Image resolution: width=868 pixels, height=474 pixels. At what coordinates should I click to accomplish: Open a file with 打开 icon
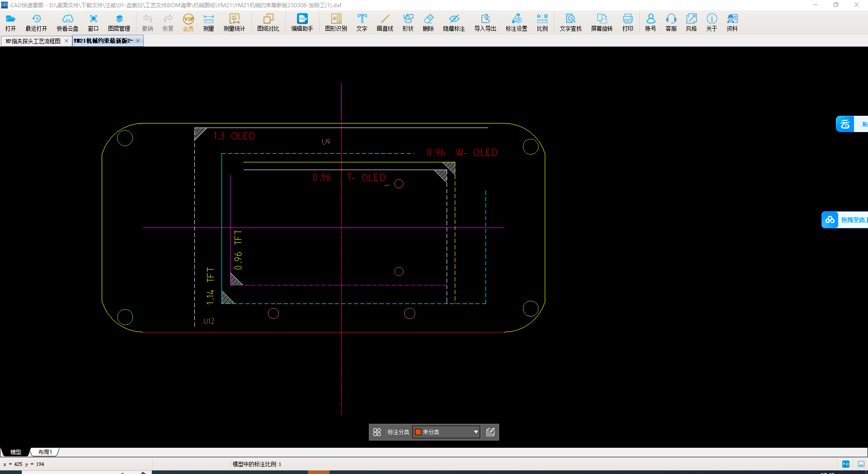[x=11, y=22]
